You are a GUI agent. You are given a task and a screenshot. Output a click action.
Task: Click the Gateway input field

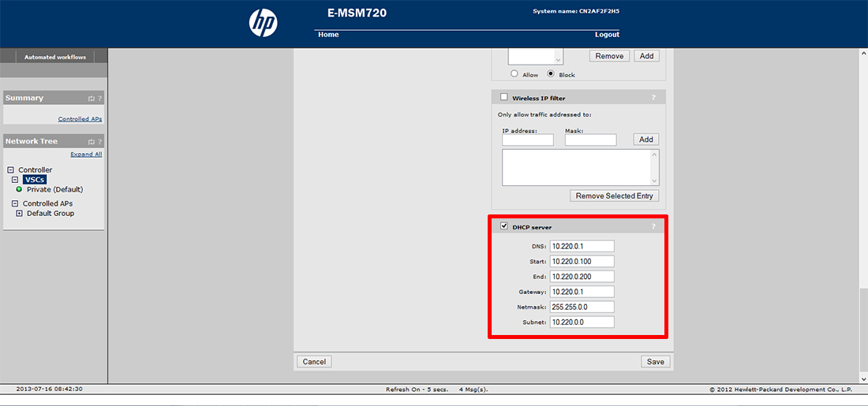coord(582,292)
